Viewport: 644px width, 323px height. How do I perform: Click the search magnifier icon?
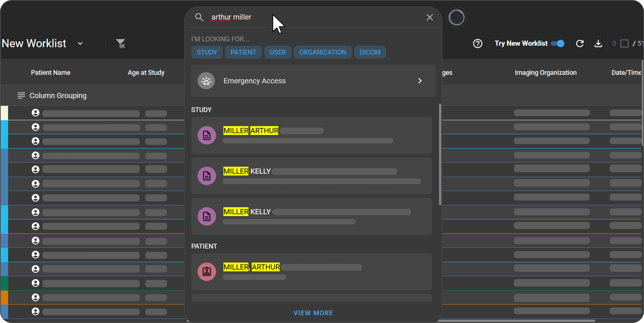point(199,17)
